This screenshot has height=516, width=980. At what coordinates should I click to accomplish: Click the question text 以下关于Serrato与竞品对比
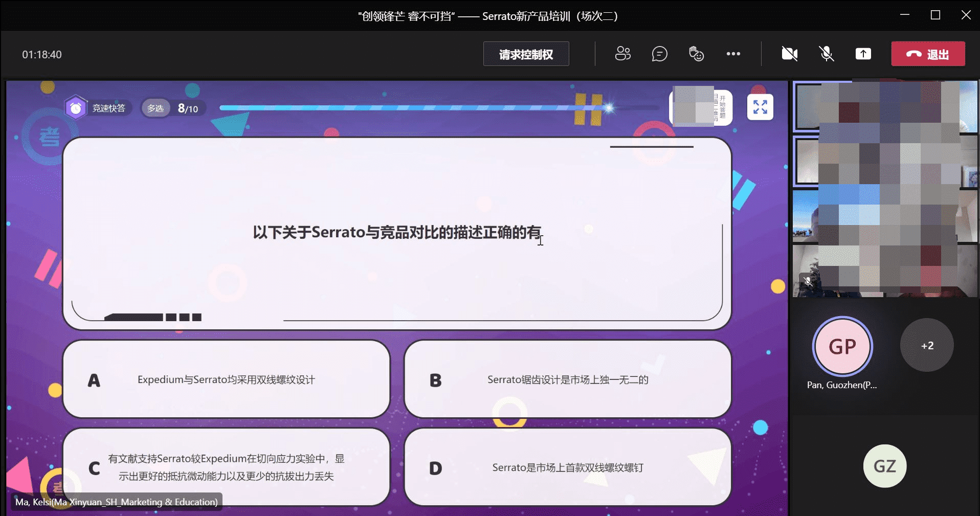click(x=396, y=232)
